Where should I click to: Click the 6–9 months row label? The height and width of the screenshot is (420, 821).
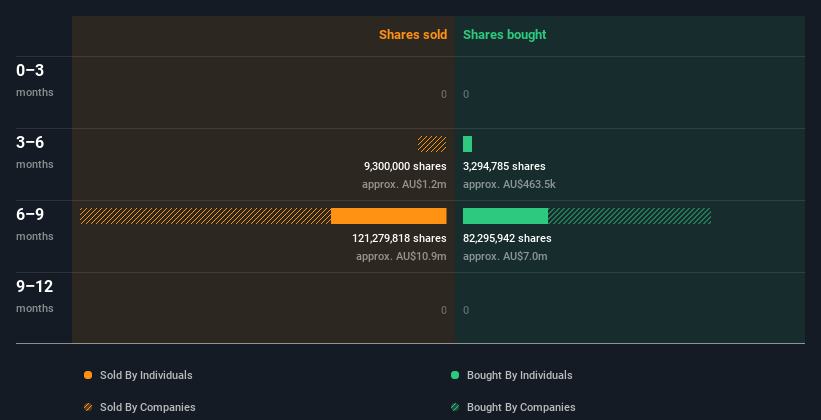pyautogui.click(x=35, y=224)
